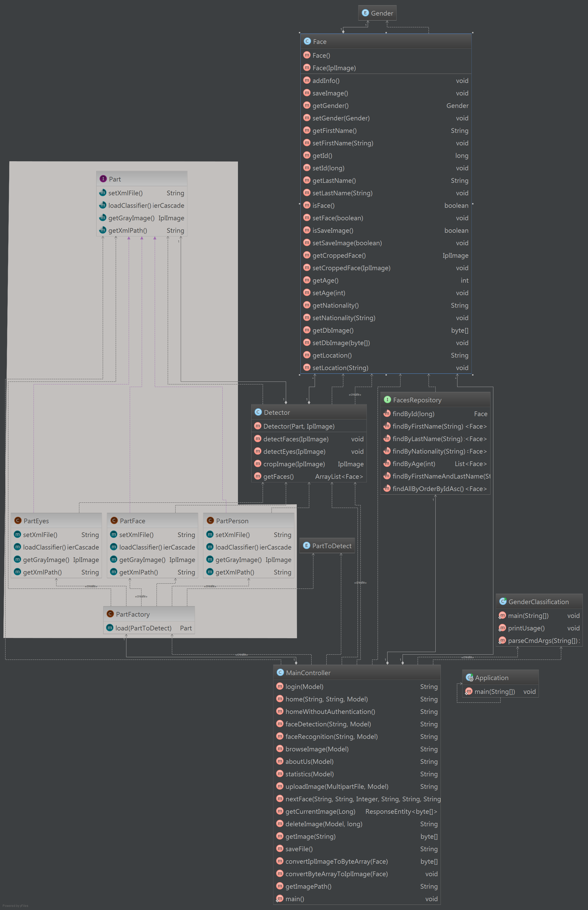Image resolution: width=588 pixels, height=910 pixels.
Task: Click the PartFactory class icon
Action: [x=110, y=614]
